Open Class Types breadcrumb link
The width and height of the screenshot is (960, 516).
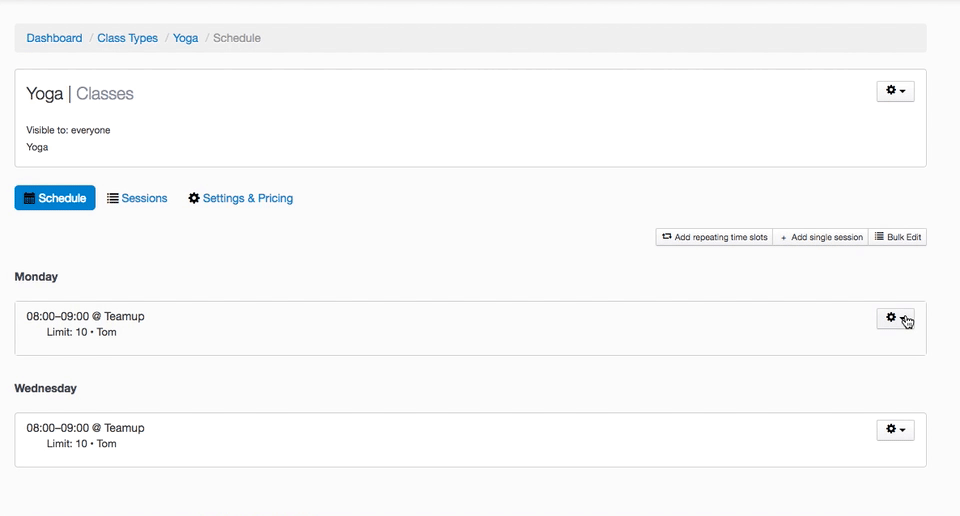pos(127,38)
